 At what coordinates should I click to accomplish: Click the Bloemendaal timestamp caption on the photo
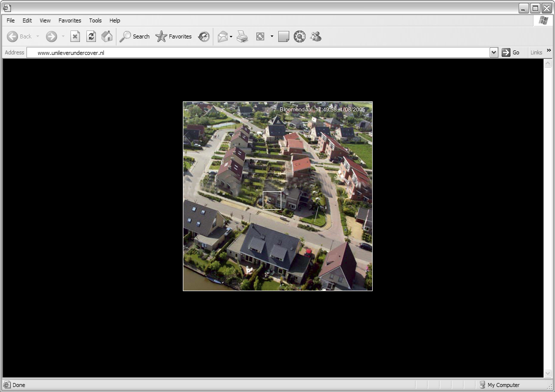tap(322, 110)
